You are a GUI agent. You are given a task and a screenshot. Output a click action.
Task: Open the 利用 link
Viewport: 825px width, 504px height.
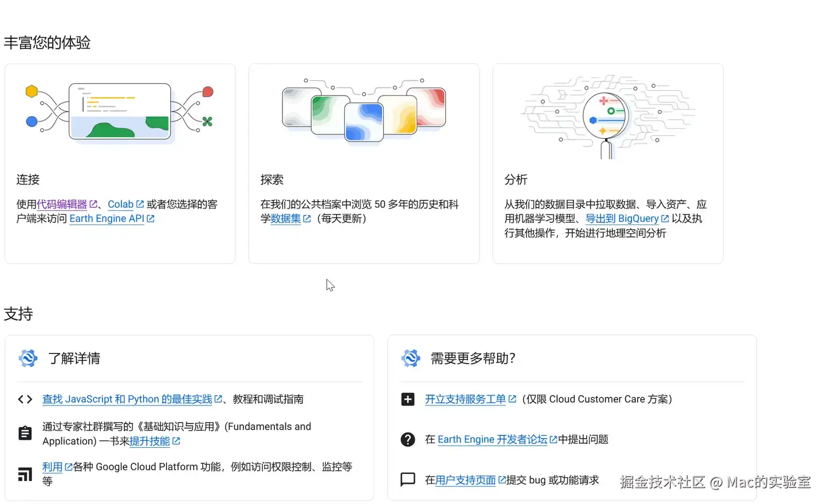(x=52, y=467)
